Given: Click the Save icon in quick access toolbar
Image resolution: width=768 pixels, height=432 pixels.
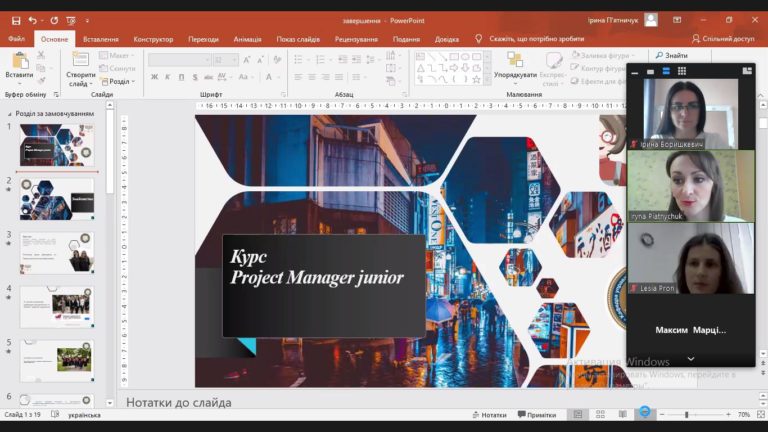Looking at the screenshot, I should click(16, 21).
